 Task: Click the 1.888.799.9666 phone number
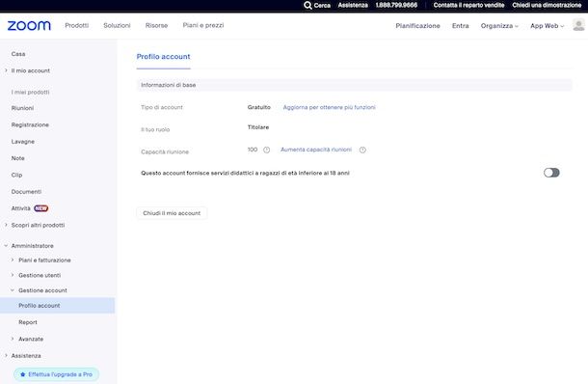click(396, 5)
